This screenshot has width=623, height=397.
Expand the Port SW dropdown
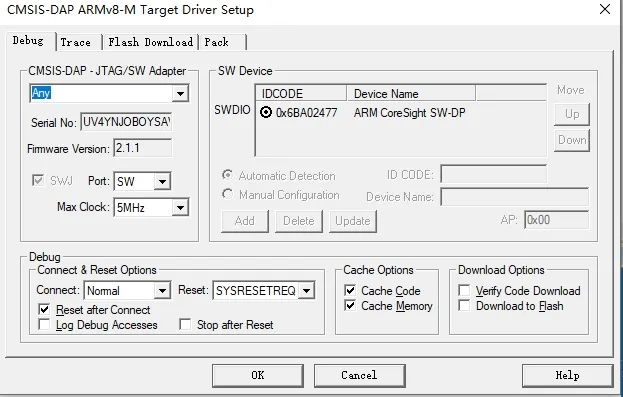tap(162, 182)
